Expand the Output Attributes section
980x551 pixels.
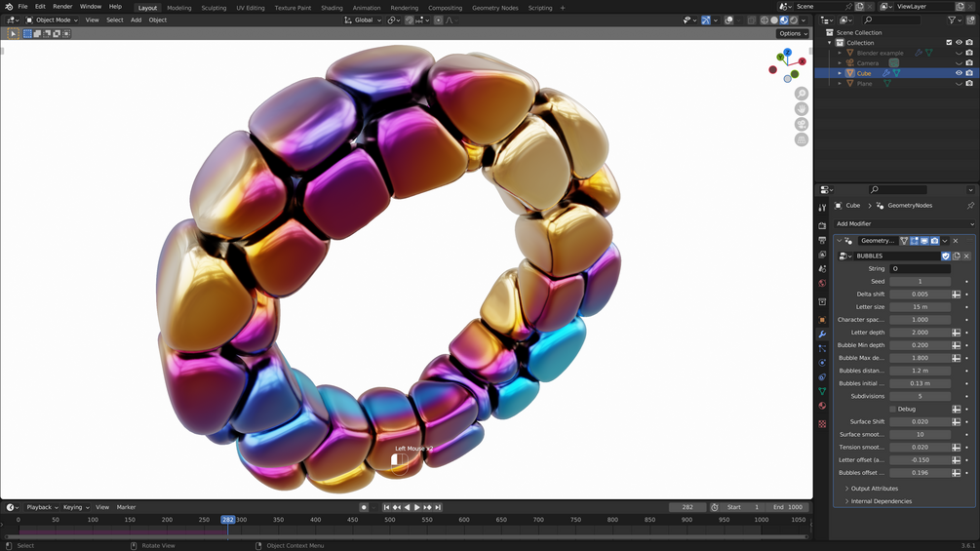tap(874, 489)
